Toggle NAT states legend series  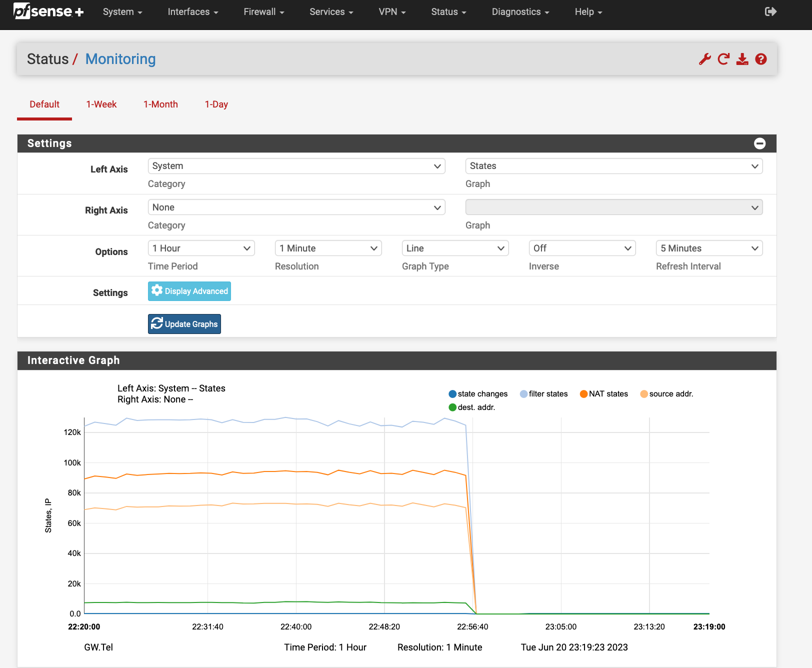point(604,394)
